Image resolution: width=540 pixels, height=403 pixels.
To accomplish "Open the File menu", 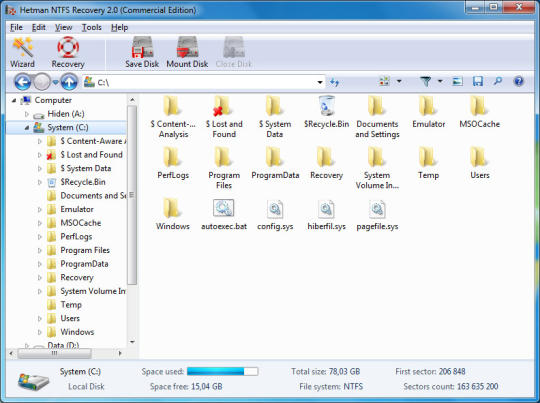I will 16,27.
